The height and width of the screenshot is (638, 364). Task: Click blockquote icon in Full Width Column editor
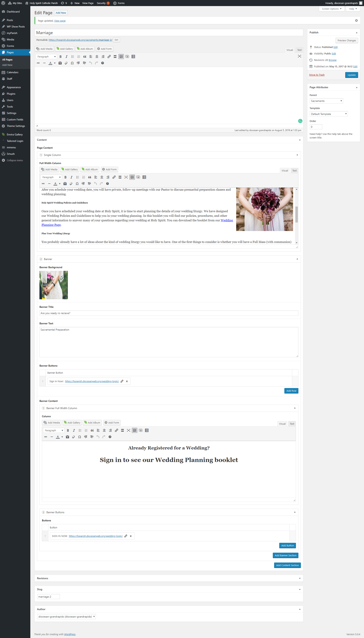[90, 177]
